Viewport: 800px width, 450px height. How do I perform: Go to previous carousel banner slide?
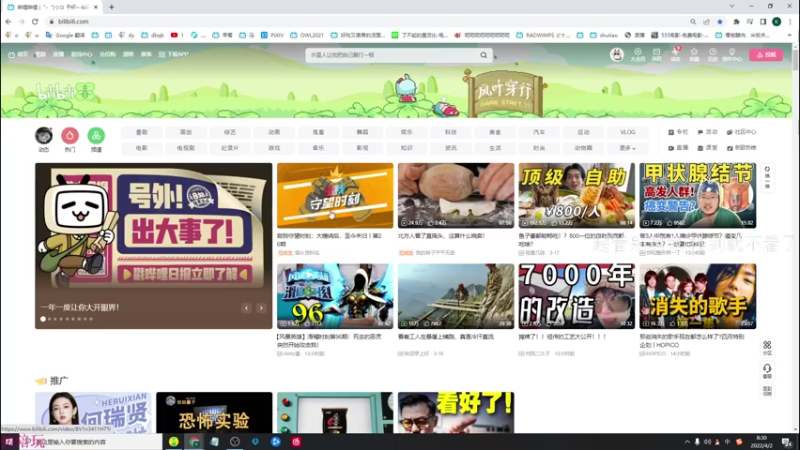pyautogui.click(x=246, y=308)
